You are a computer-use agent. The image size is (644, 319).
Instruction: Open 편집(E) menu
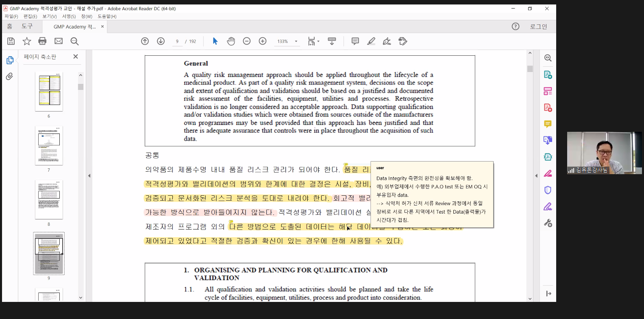point(30,16)
